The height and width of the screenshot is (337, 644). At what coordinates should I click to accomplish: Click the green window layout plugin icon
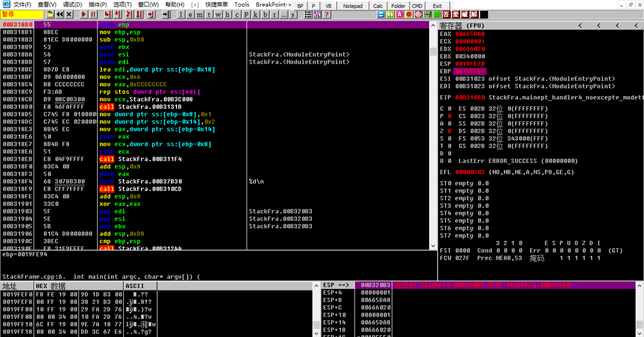click(437, 14)
